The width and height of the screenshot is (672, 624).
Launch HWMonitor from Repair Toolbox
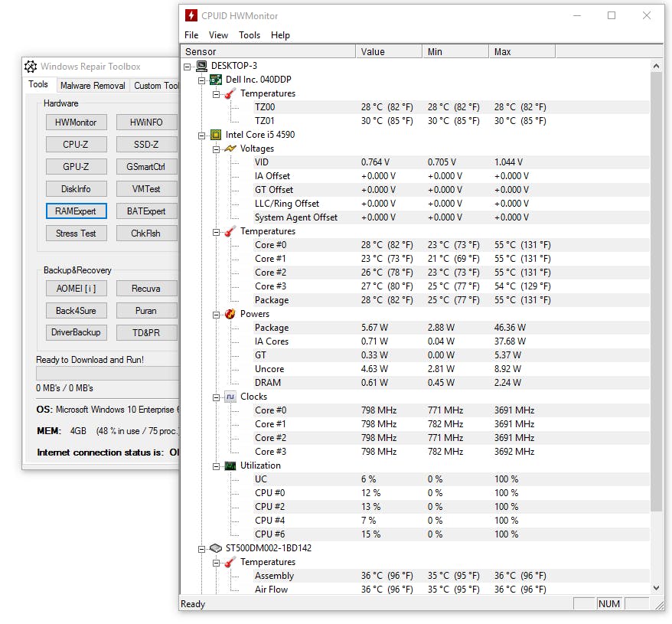pos(76,123)
